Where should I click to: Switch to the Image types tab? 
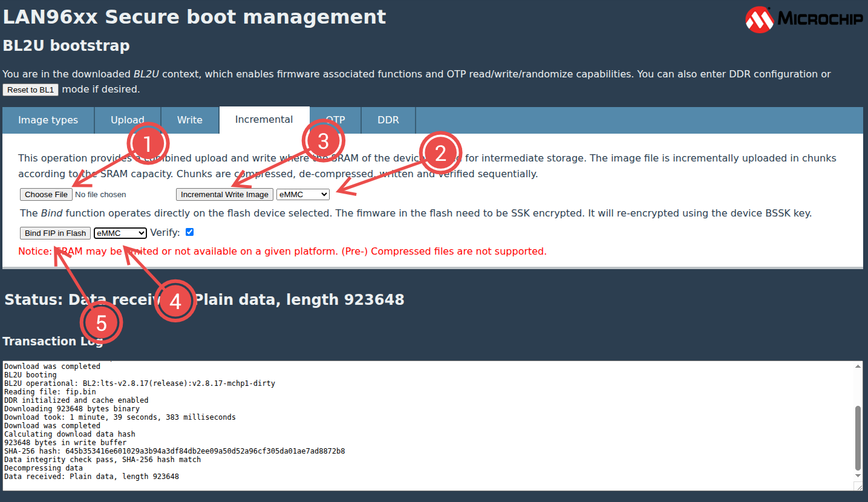tap(48, 120)
